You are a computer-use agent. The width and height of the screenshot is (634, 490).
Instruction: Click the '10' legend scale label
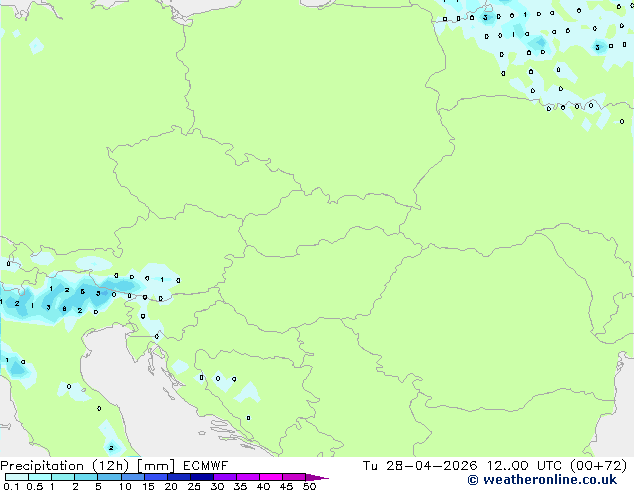(125, 486)
